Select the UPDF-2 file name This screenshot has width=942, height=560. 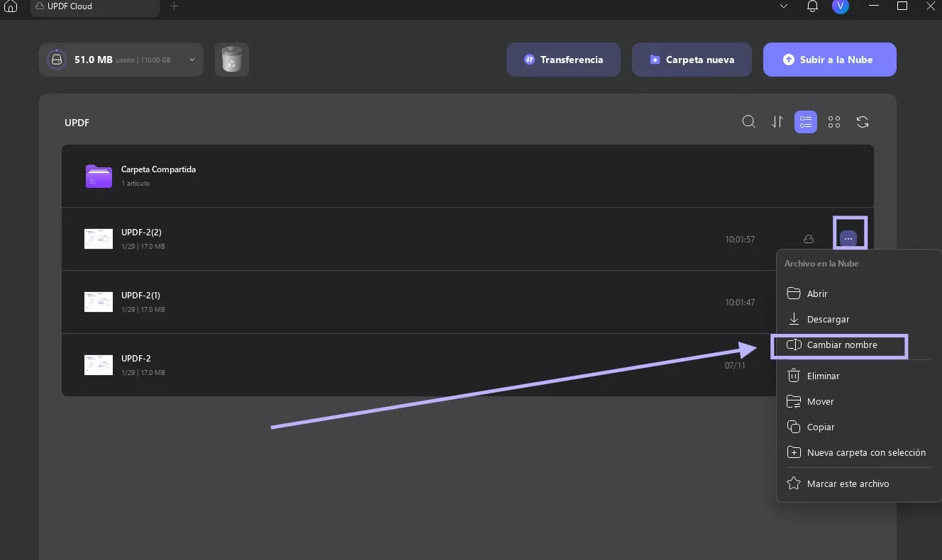tap(136, 359)
